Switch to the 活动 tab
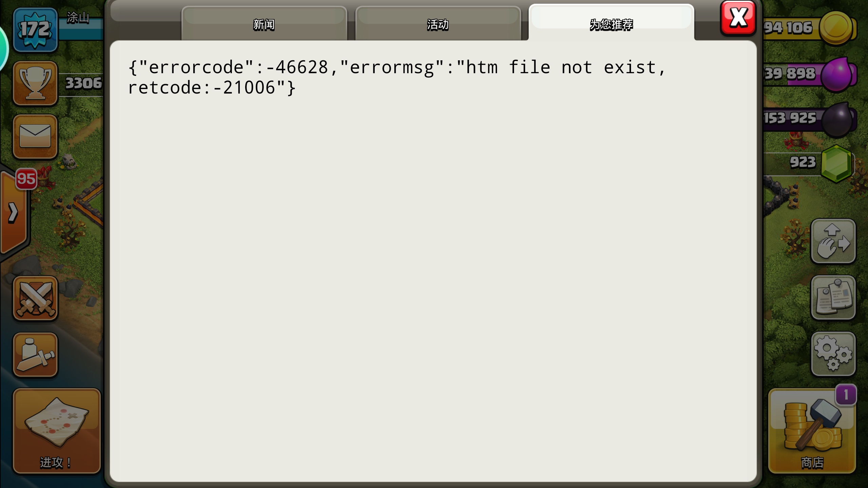The image size is (868, 488). tap(438, 24)
